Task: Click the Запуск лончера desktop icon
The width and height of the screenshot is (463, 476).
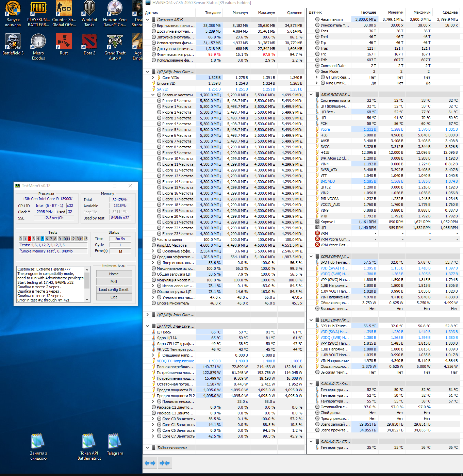Action: point(13,14)
